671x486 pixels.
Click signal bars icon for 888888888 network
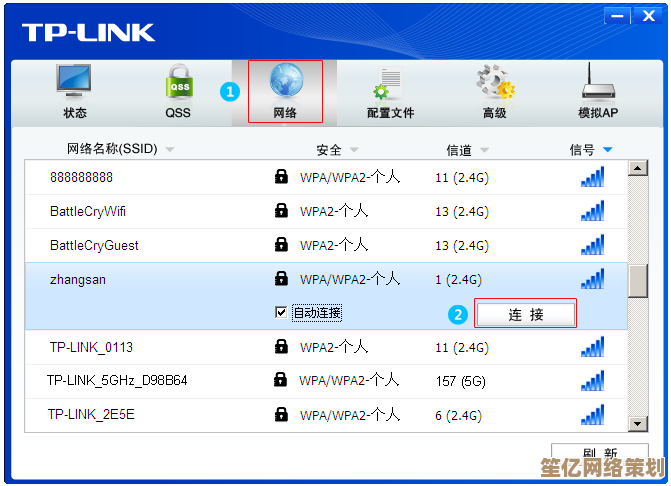click(592, 177)
